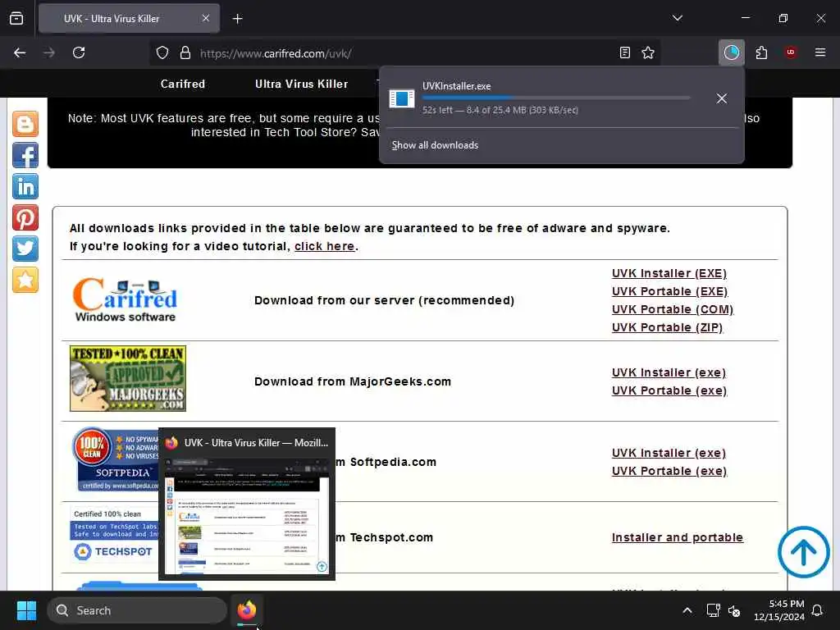This screenshot has height=630, width=840.
Task: Open the Ultra Virus Killer menu item
Action: pos(302,84)
